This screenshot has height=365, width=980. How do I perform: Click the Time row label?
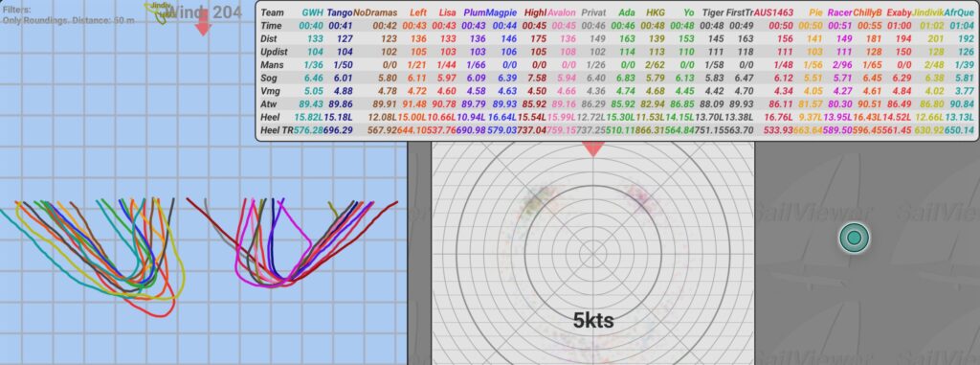[x=271, y=26]
